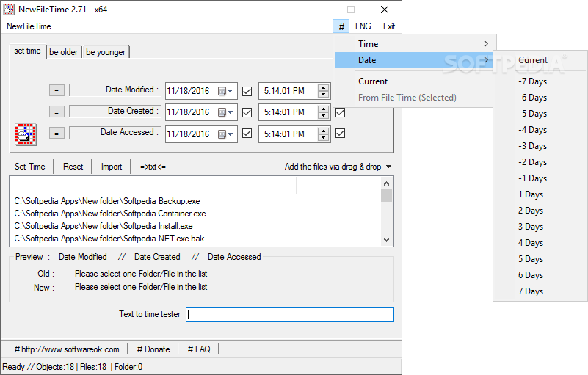Screen dimensions: 588x375
Task: Select -6 Days from the Date submenu
Action: click(540, 98)
